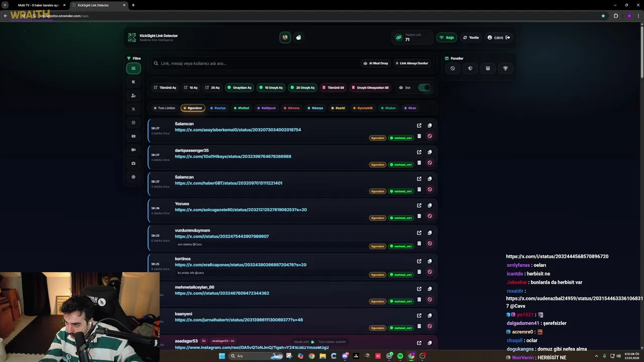Screen dimensions: 644x362
Task: Select the Tum Linkler tab
Action: pyautogui.click(x=165, y=108)
